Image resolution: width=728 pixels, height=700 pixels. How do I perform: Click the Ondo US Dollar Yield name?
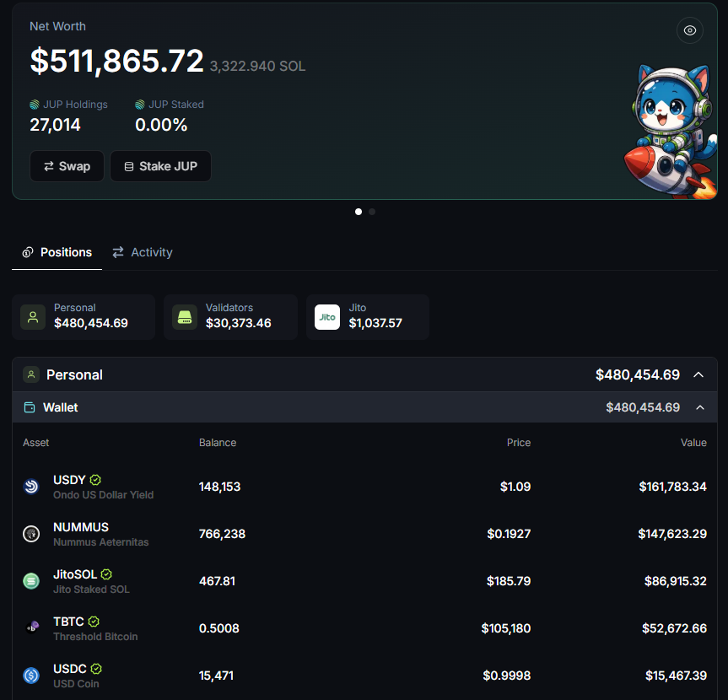[103, 495]
